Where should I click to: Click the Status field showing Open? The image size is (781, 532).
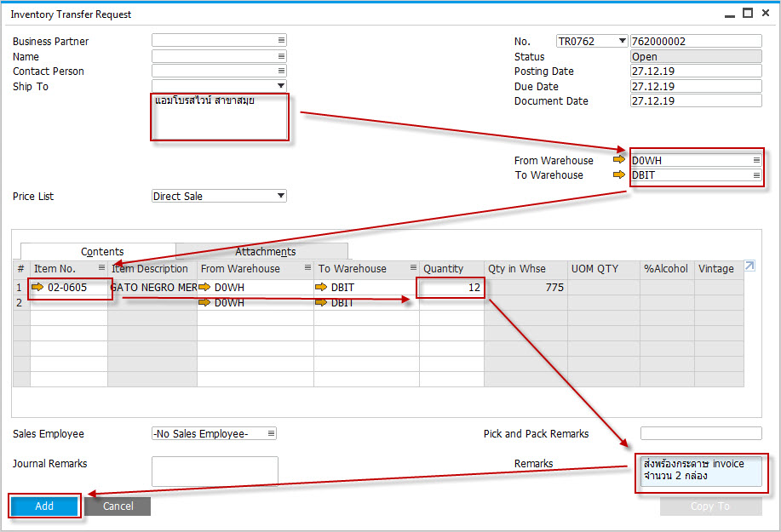[x=696, y=56]
